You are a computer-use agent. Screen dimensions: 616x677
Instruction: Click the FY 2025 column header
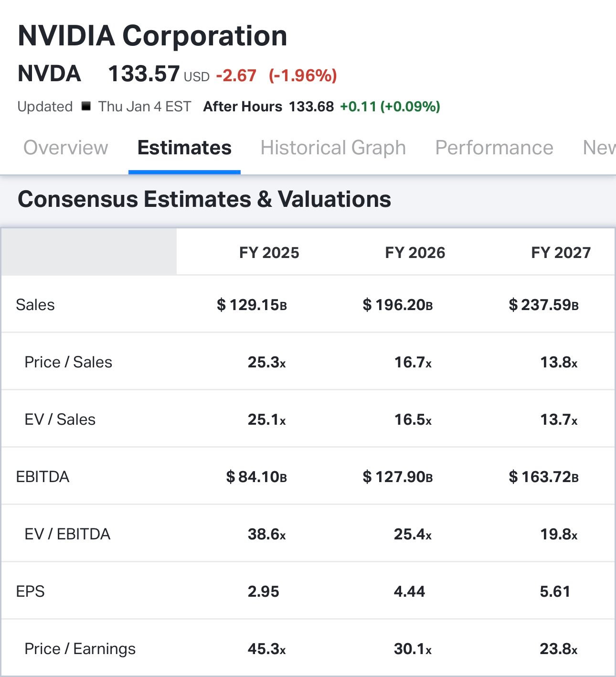pyautogui.click(x=269, y=252)
